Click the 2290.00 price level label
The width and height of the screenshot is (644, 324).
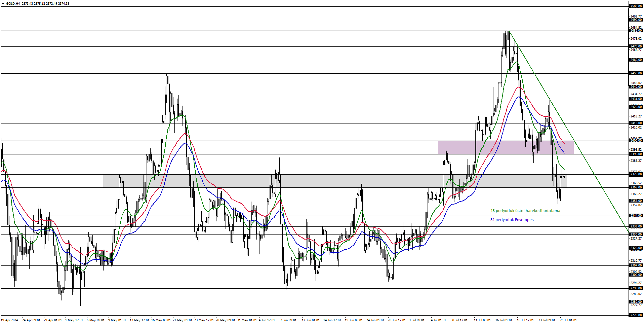636,288
